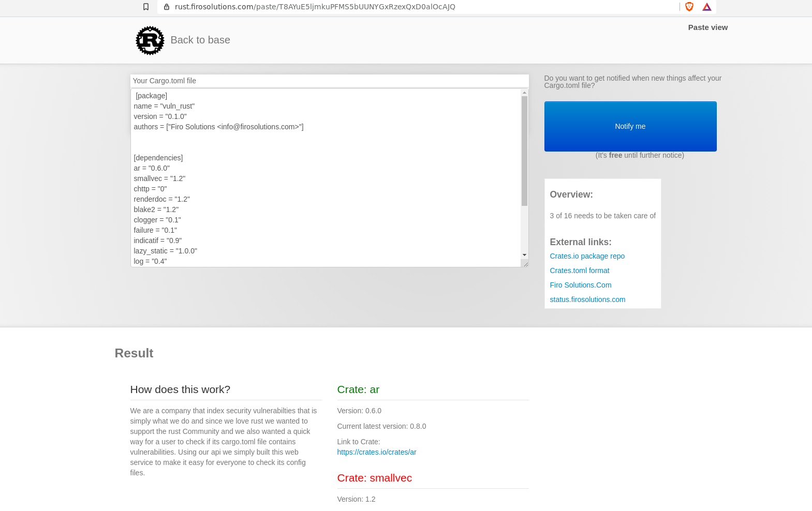
Task: Open Crates.io package repo link
Action: pyautogui.click(x=587, y=256)
